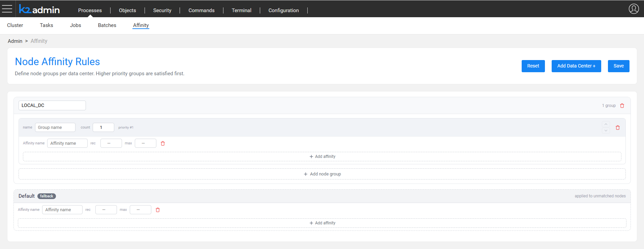This screenshot has height=249, width=644.
Task: Focus rec field in Default section
Action: (x=106, y=210)
